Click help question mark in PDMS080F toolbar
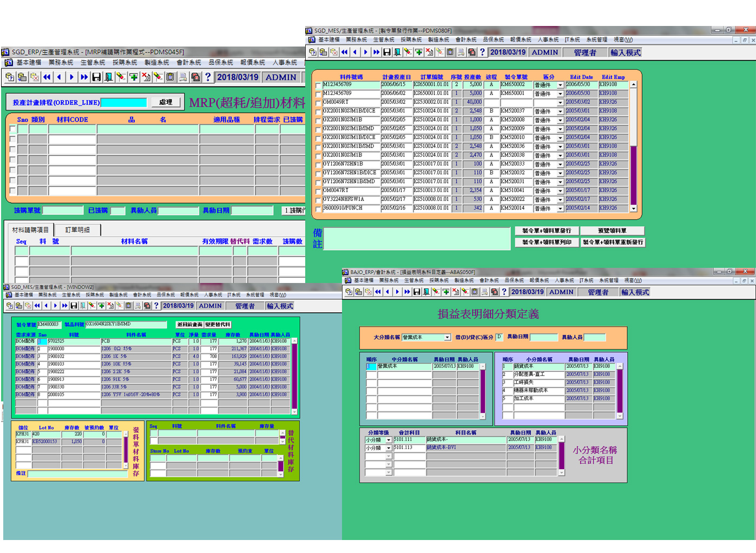756x553 pixels. 482,52
